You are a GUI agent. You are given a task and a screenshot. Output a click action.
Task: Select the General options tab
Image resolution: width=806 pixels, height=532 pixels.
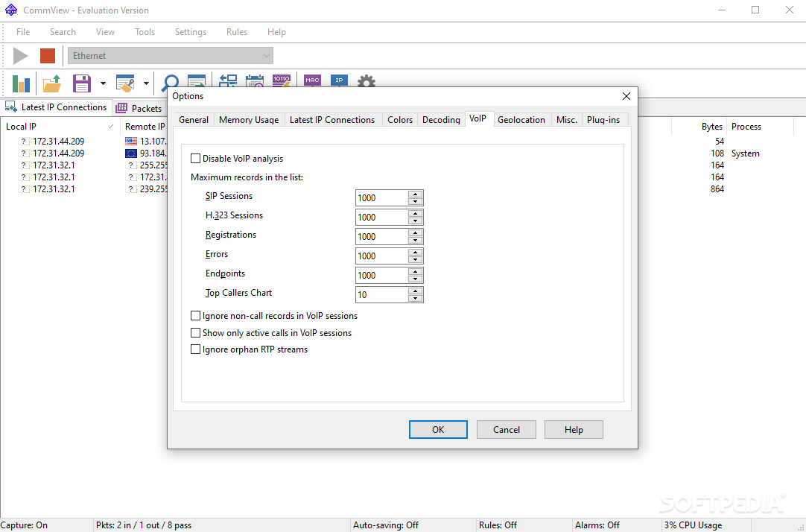coord(194,120)
